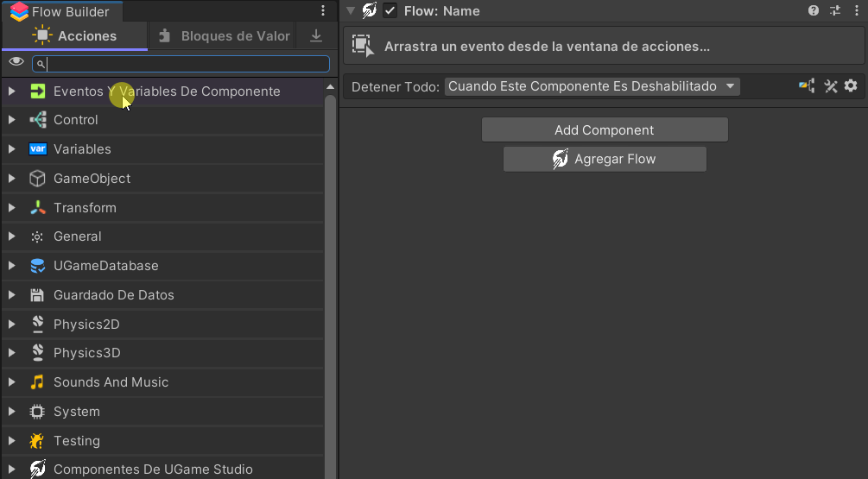The width and height of the screenshot is (868, 479).
Task: Switch to Bloques de Valor tab
Action: [225, 36]
